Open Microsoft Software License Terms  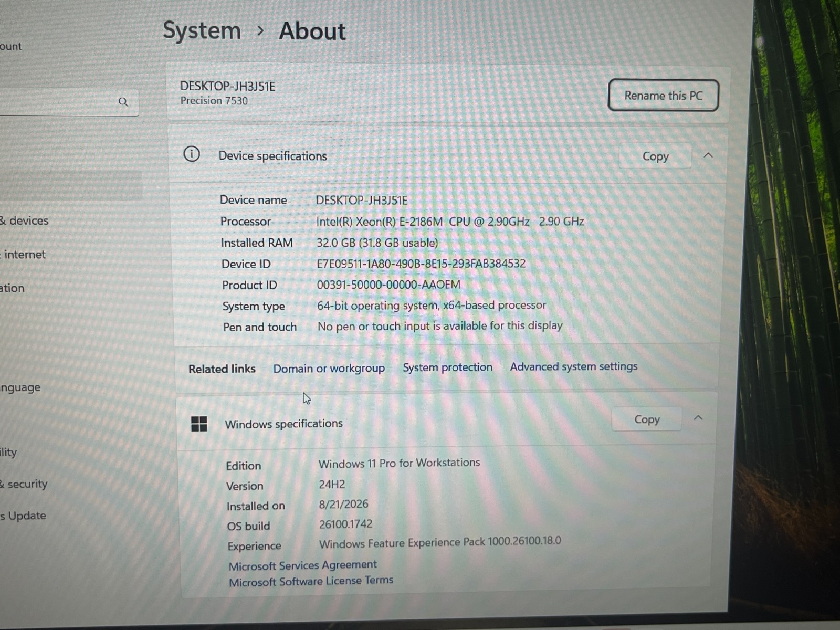click(x=311, y=581)
